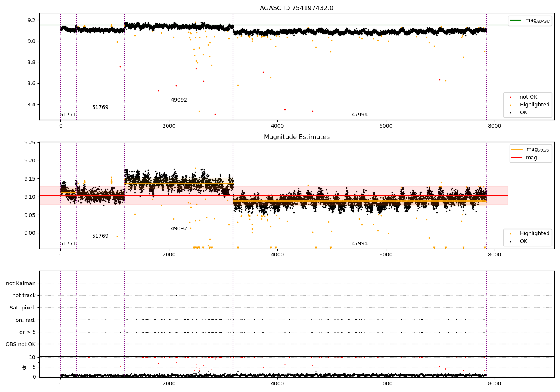560x392 pixels.
Task: Click 'Highlighted' legend entry in middle plot
Action: [534, 234]
